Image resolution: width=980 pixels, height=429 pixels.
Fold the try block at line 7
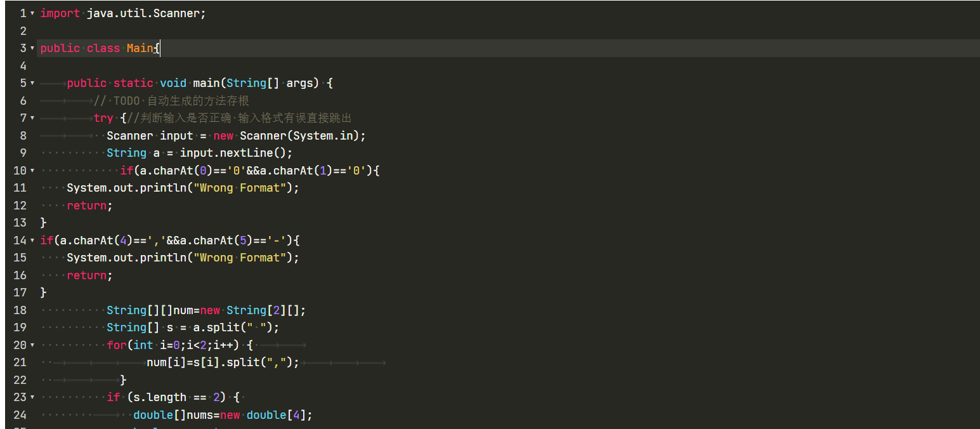32,118
